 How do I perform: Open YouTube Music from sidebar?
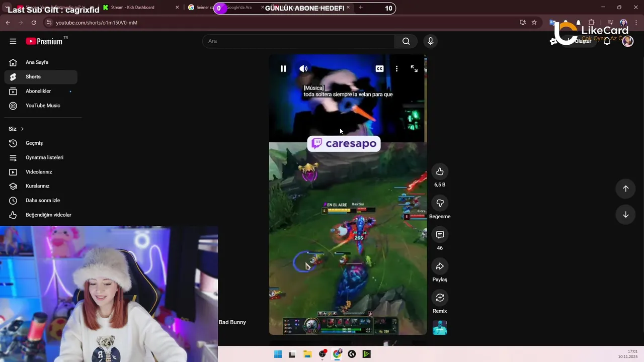click(x=41, y=106)
